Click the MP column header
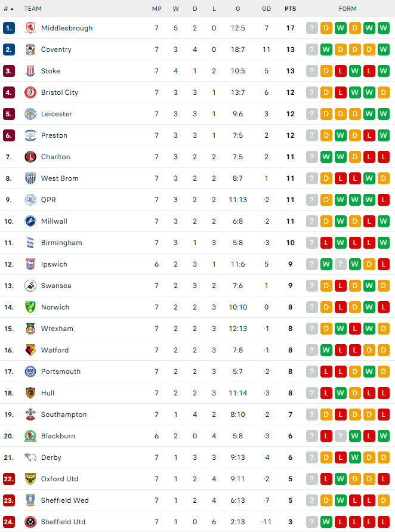395x532 pixels. coord(157,9)
